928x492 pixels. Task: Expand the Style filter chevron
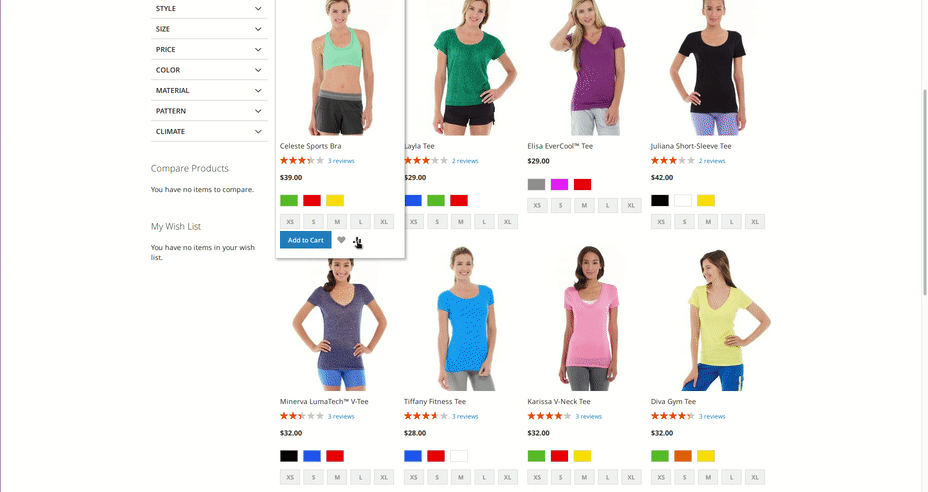(258, 8)
